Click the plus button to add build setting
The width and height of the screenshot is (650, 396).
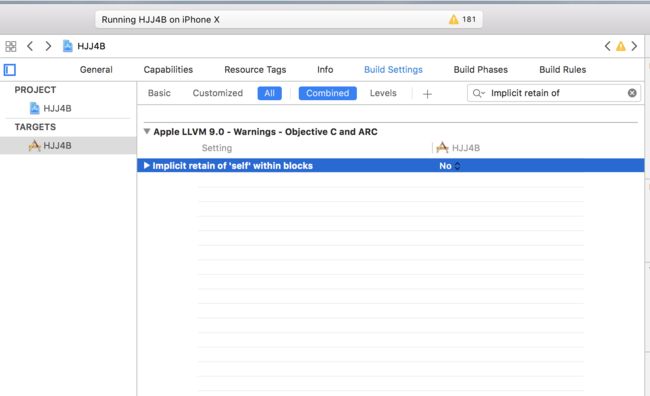(427, 94)
